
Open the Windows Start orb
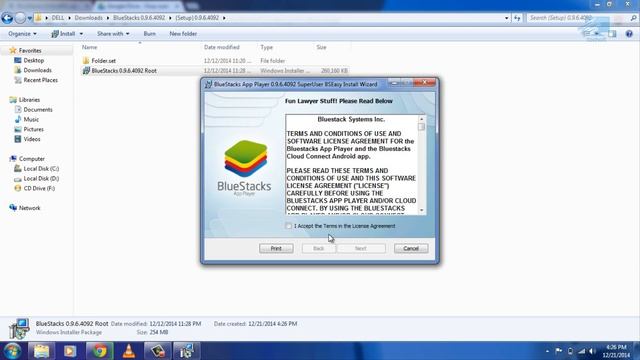click(x=12, y=351)
